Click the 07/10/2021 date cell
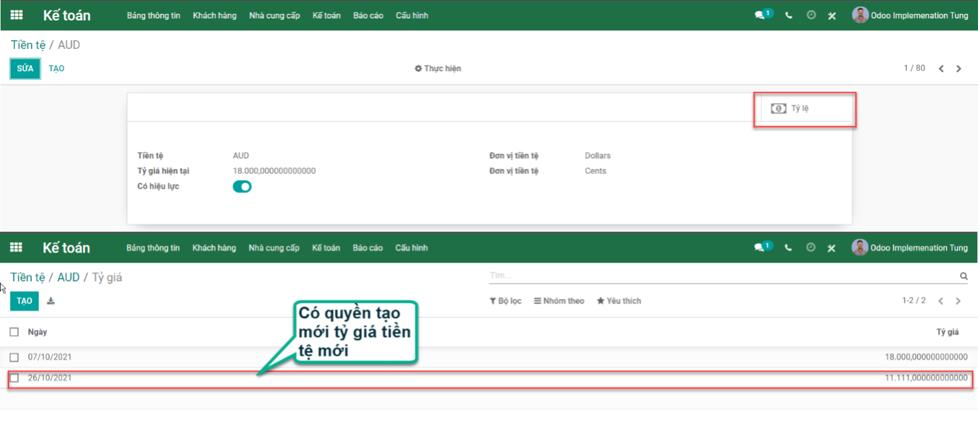980x421 pixels. coord(49,357)
